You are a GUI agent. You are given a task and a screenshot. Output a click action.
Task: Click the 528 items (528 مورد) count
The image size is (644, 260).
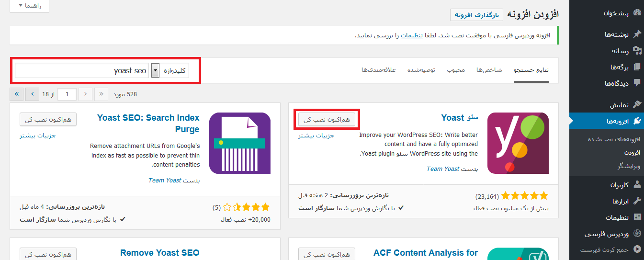click(125, 94)
